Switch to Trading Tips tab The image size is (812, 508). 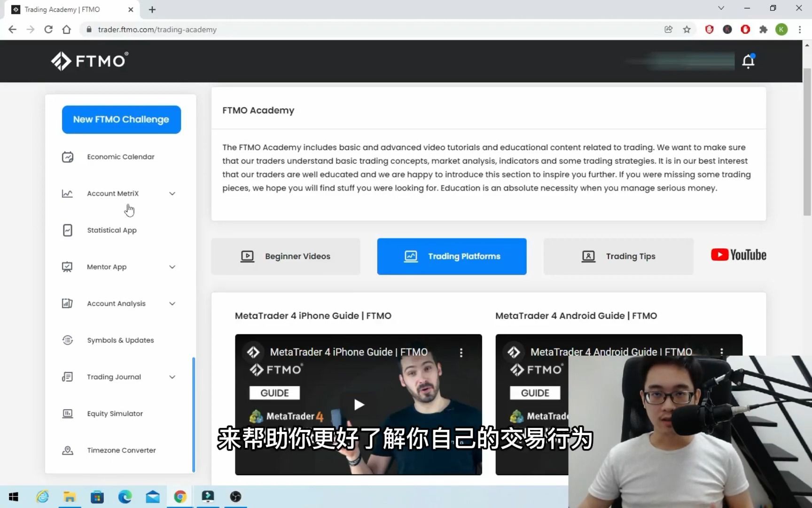click(618, 256)
